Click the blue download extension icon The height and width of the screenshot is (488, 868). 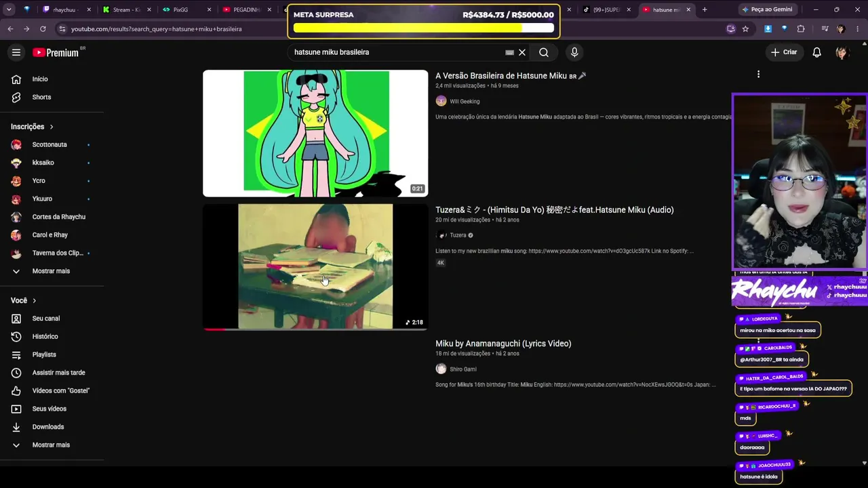point(768,29)
